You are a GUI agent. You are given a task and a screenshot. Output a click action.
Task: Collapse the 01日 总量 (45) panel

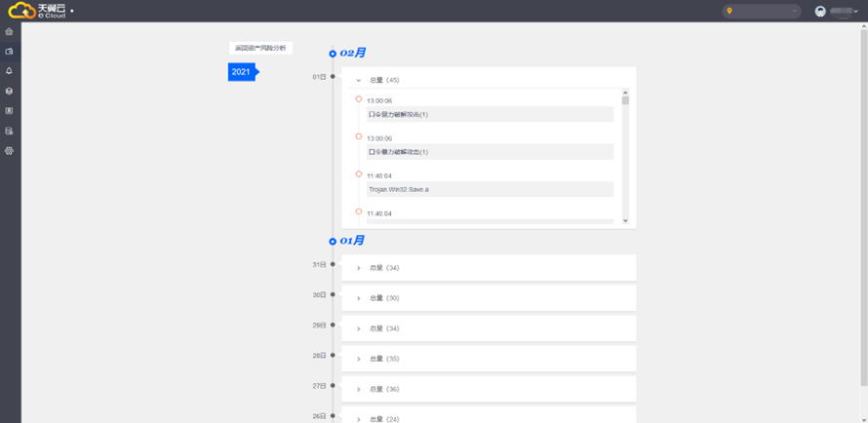tap(359, 80)
